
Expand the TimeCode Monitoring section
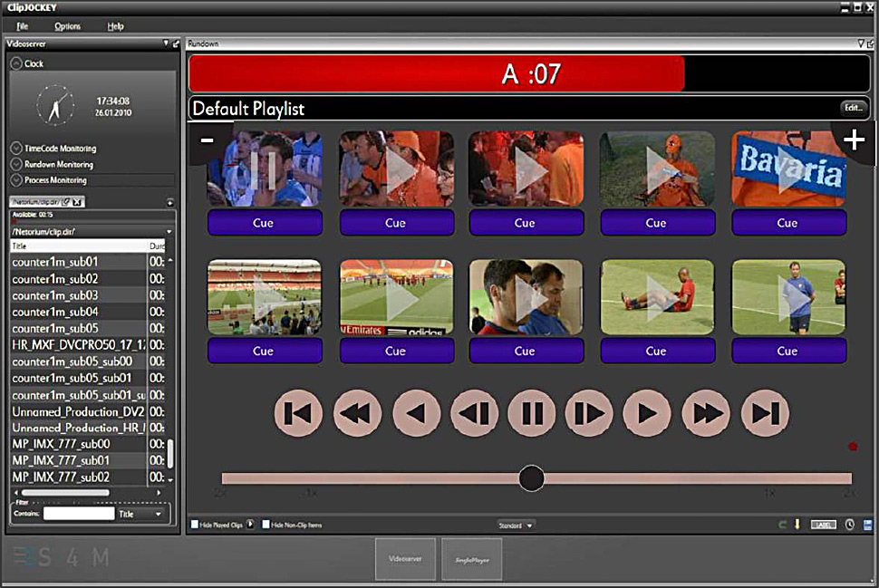tap(17, 148)
